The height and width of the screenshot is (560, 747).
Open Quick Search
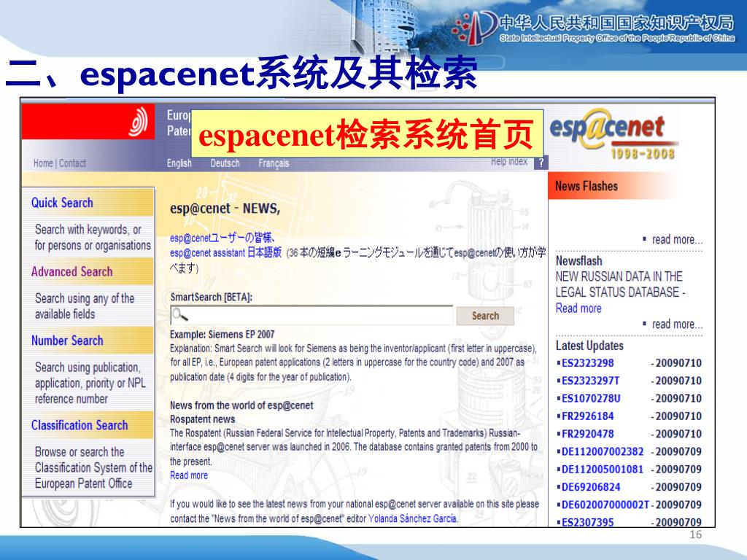pyautogui.click(x=62, y=203)
